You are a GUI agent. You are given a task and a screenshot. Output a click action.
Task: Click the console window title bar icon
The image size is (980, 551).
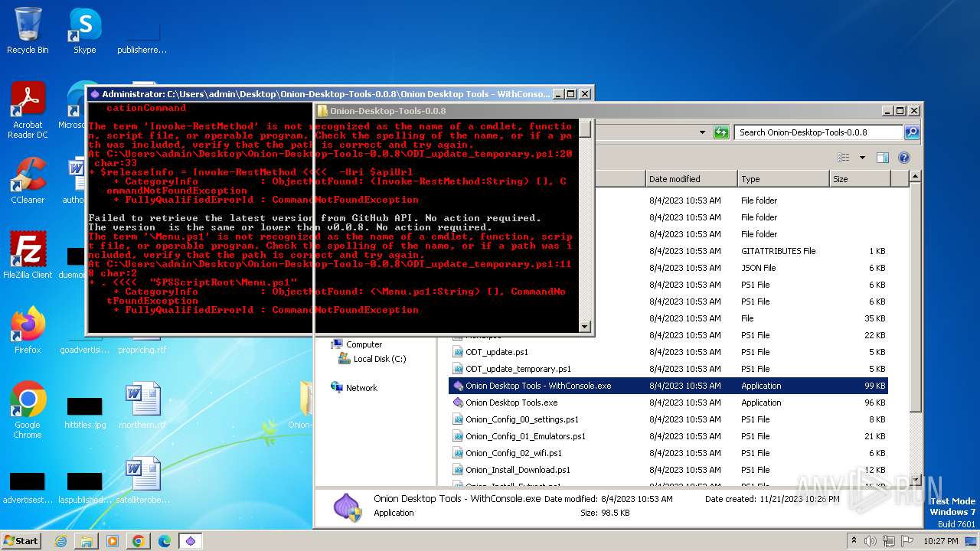point(95,94)
